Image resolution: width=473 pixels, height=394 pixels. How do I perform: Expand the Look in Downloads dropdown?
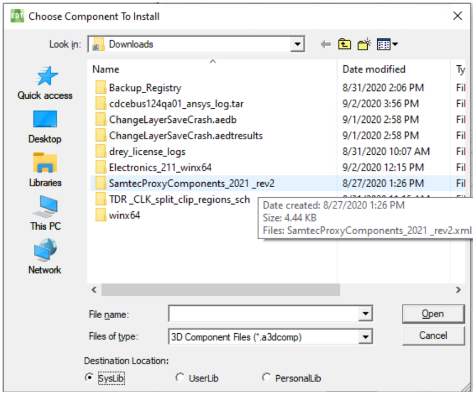click(x=297, y=44)
